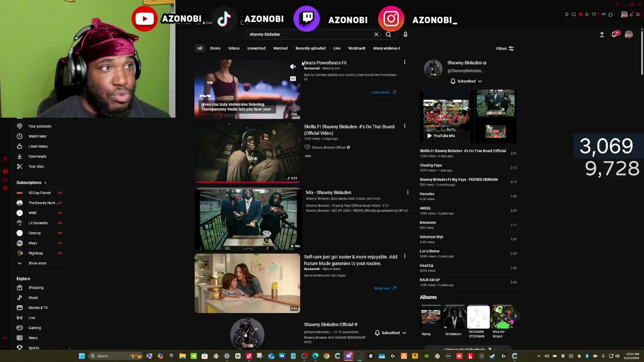Viewport: 644px width, 362px height.
Task: Open the 90 Day Fiancé subscription
Action: pos(39,193)
